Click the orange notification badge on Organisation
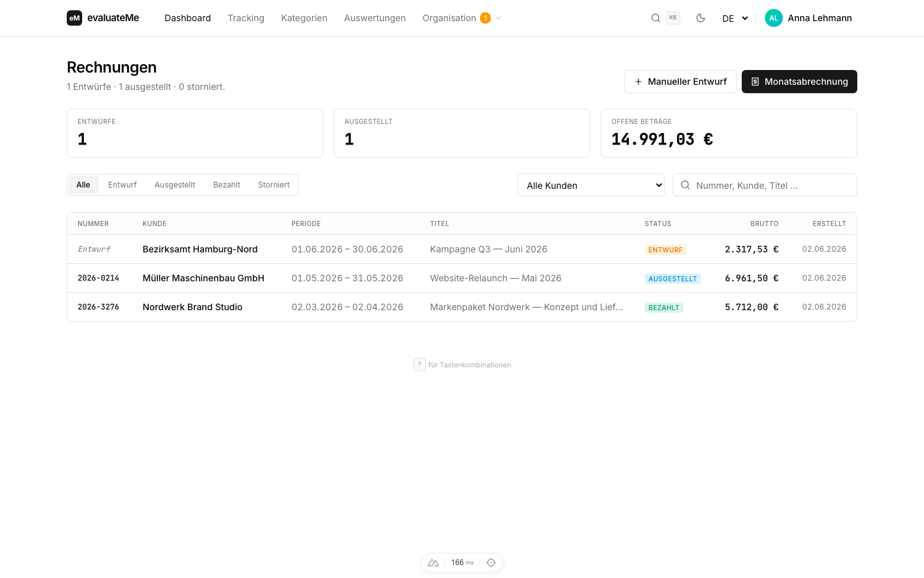The image size is (924, 578). click(x=485, y=18)
